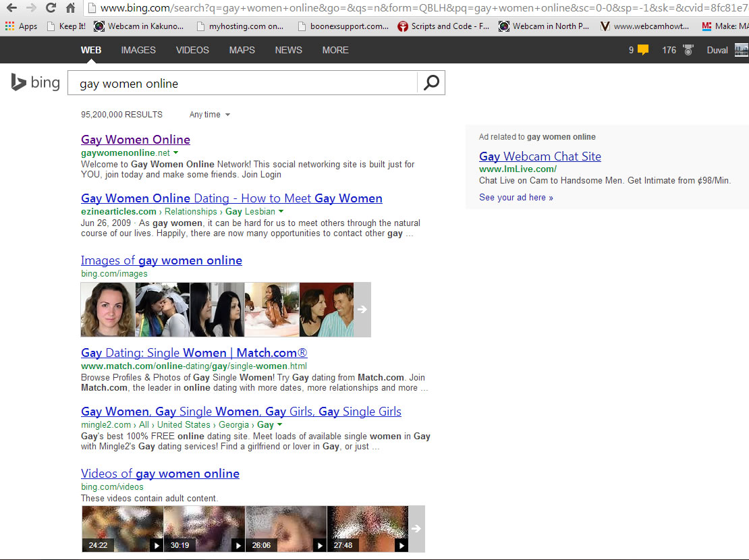
Task: Open the first image result thumbnail
Action: [108, 309]
